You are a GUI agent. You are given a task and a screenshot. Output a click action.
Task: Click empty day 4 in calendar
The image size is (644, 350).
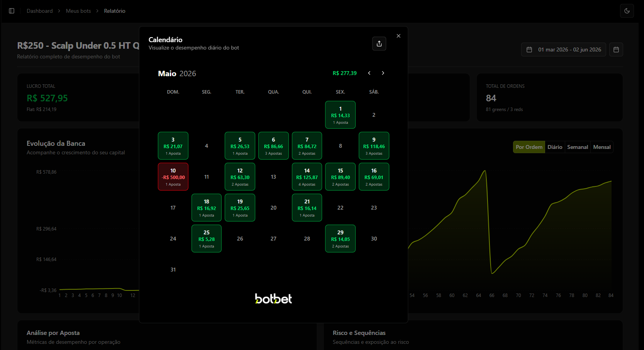coord(207,146)
